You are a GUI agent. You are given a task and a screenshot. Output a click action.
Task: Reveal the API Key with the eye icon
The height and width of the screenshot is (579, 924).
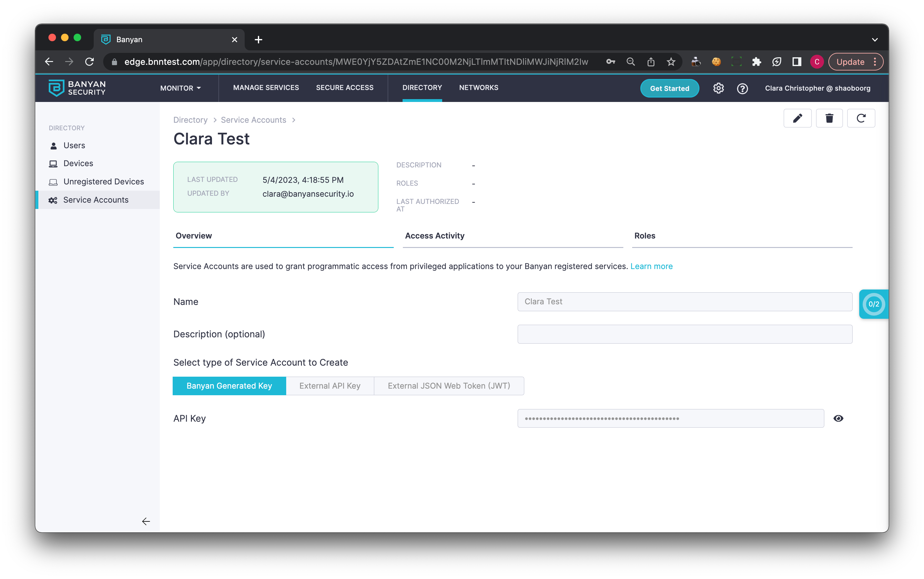[838, 418]
